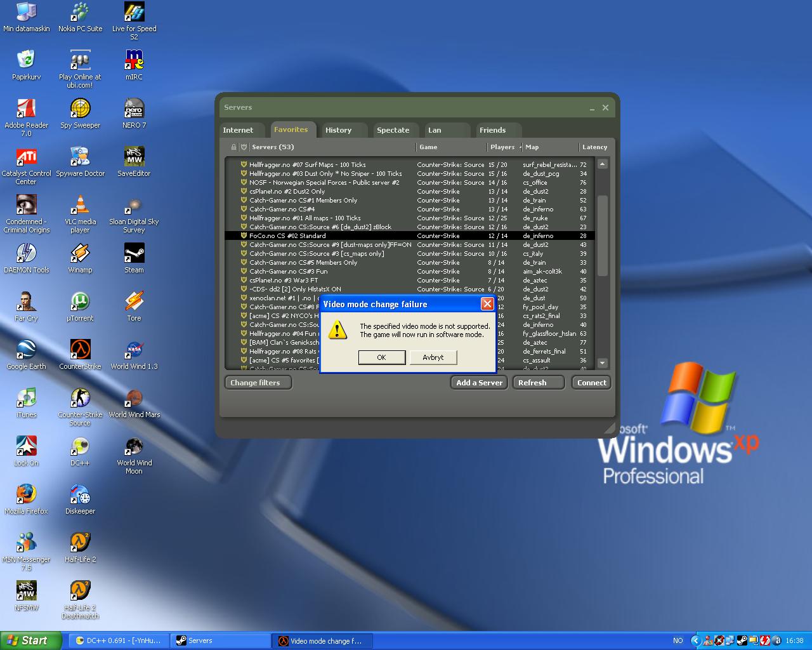Open Diskeeper desktop shortcut

click(80, 500)
